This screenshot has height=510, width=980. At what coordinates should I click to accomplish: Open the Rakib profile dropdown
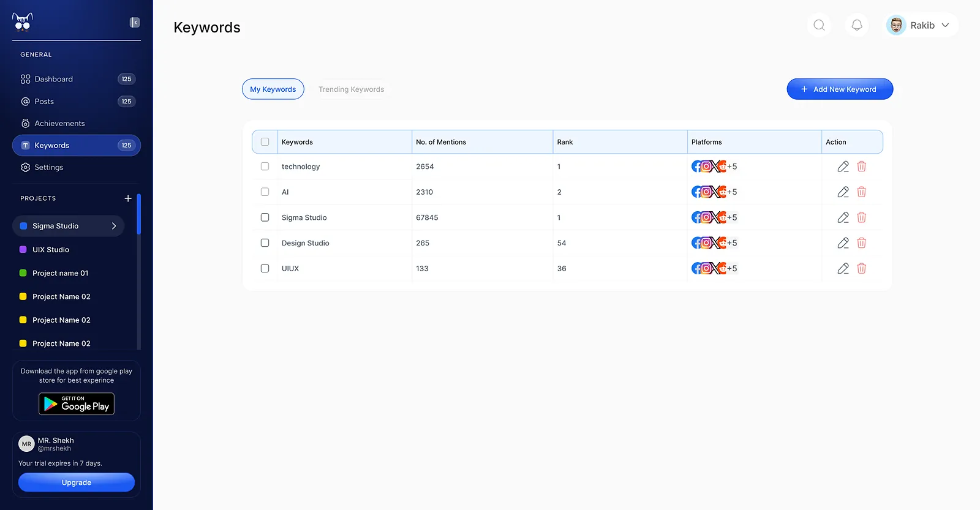tap(921, 25)
